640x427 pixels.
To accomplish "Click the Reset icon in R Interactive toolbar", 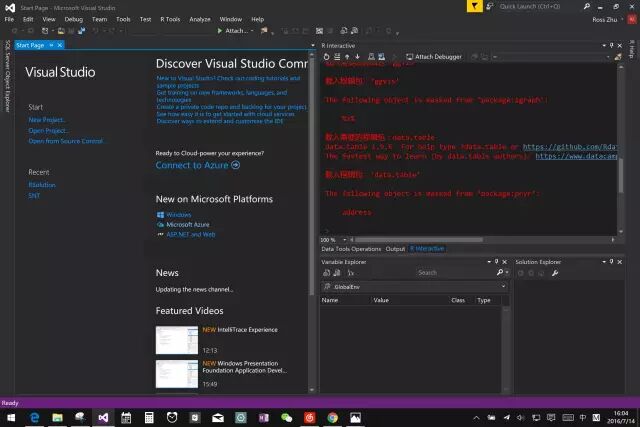I will click(x=326, y=57).
